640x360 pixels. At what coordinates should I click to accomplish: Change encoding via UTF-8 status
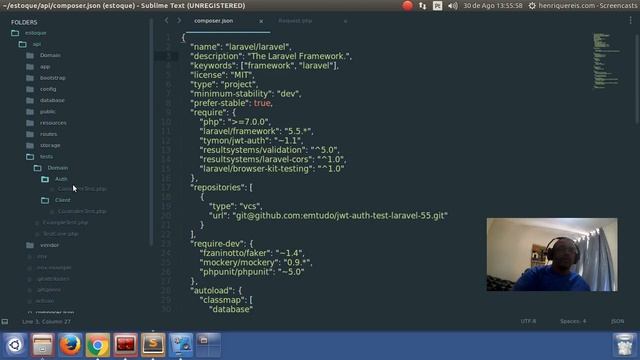[x=528, y=321]
